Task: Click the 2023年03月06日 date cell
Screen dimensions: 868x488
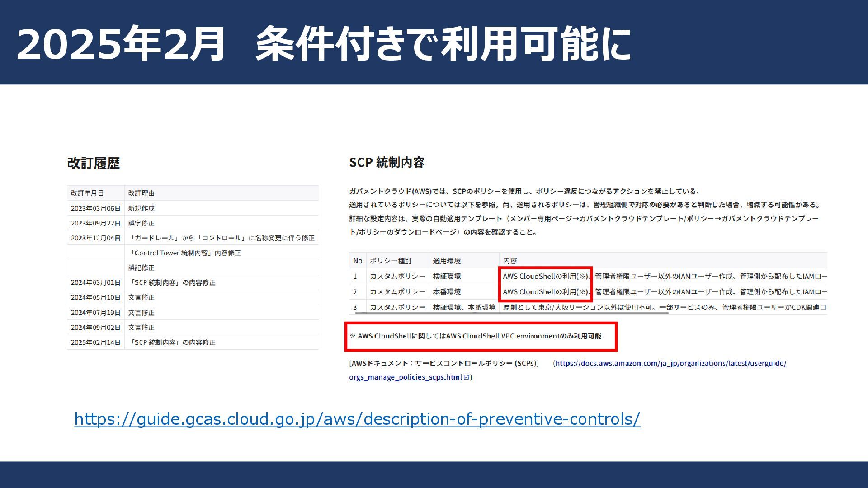Action: (x=96, y=208)
